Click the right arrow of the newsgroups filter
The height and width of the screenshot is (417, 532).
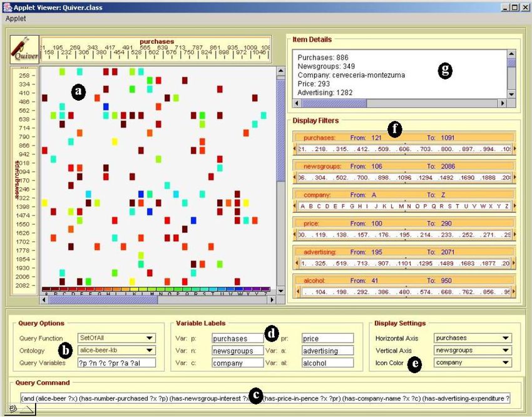[514, 177]
